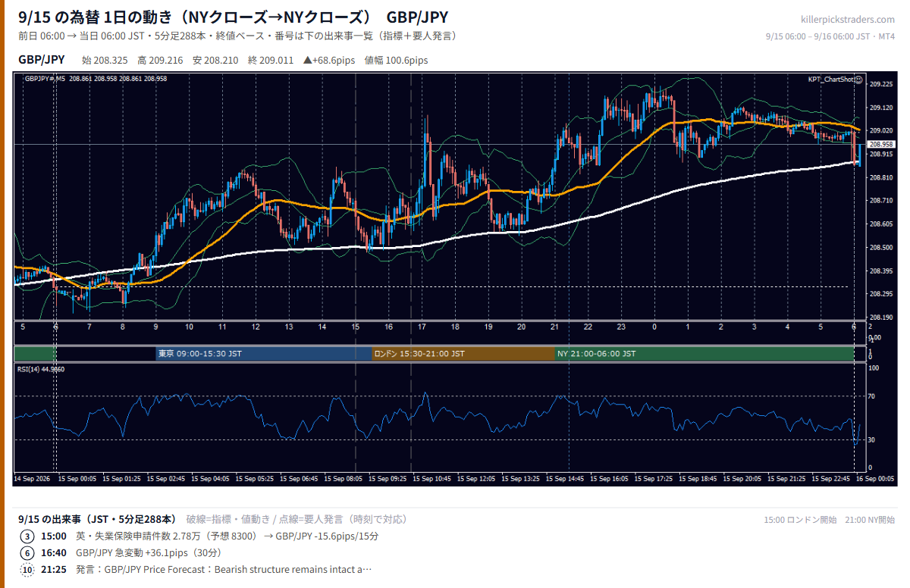Screen dimensions: 910x588
Task: Click the 9/15 06:00 – 9/16 06:00 JST・MT4 text
Action: point(830,36)
